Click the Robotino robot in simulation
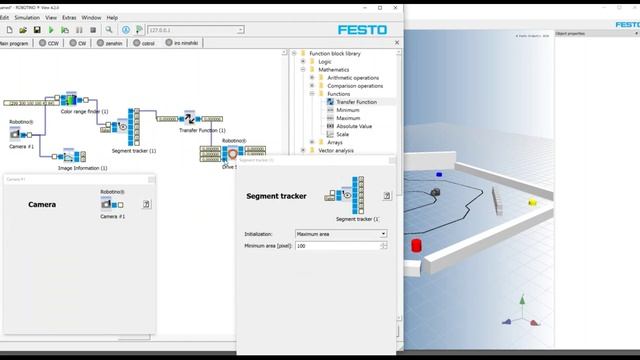The image size is (640, 360). click(435, 192)
